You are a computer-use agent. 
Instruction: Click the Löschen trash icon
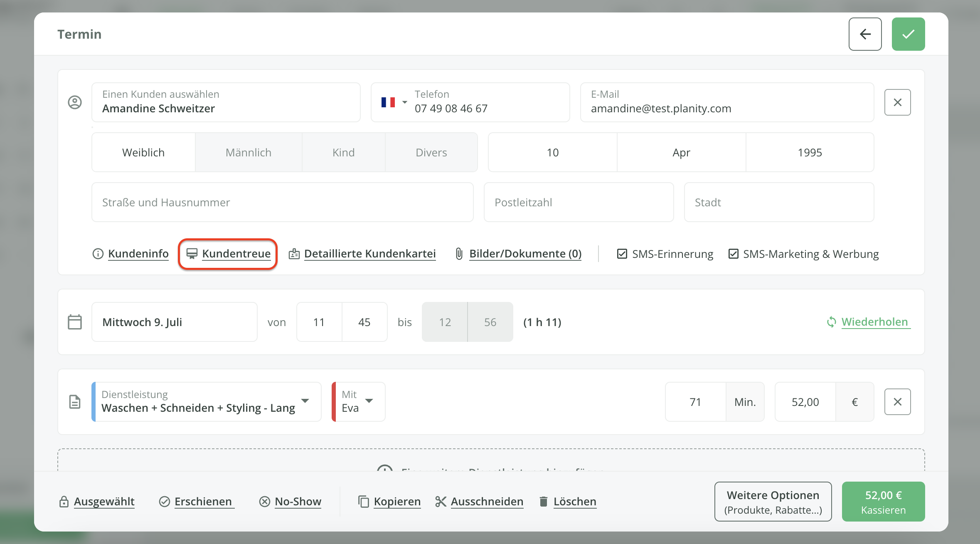(x=543, y=502)
